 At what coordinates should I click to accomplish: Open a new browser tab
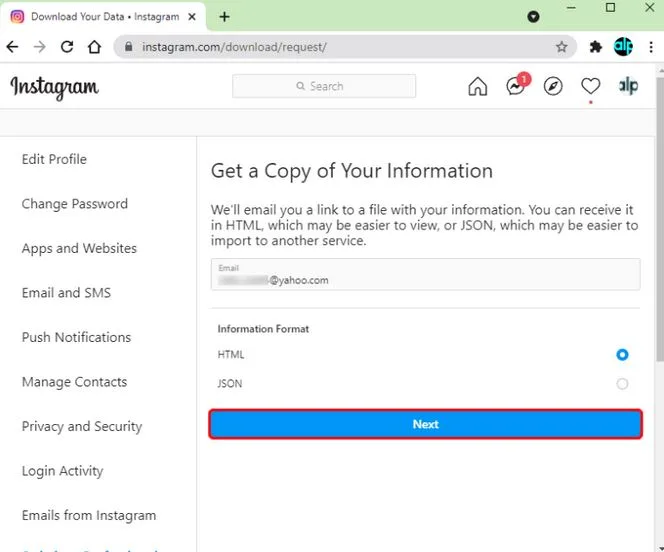(x=224, y=17)
